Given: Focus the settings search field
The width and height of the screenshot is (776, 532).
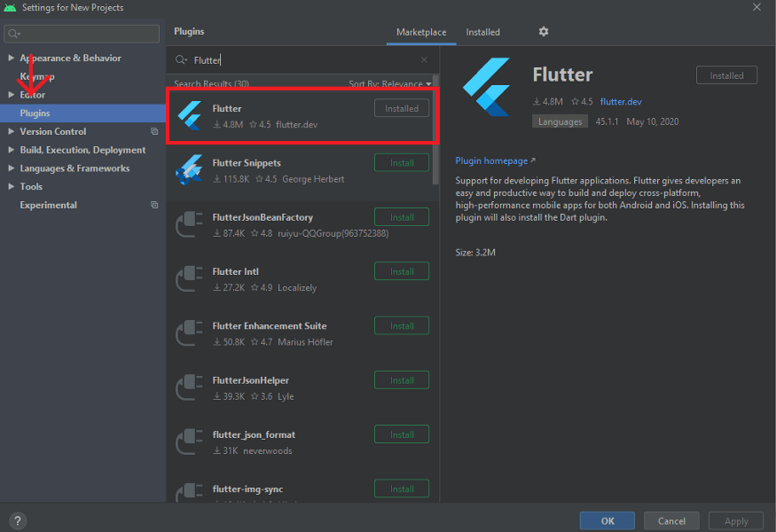Looking at the screenshot, I should point(82,34).
